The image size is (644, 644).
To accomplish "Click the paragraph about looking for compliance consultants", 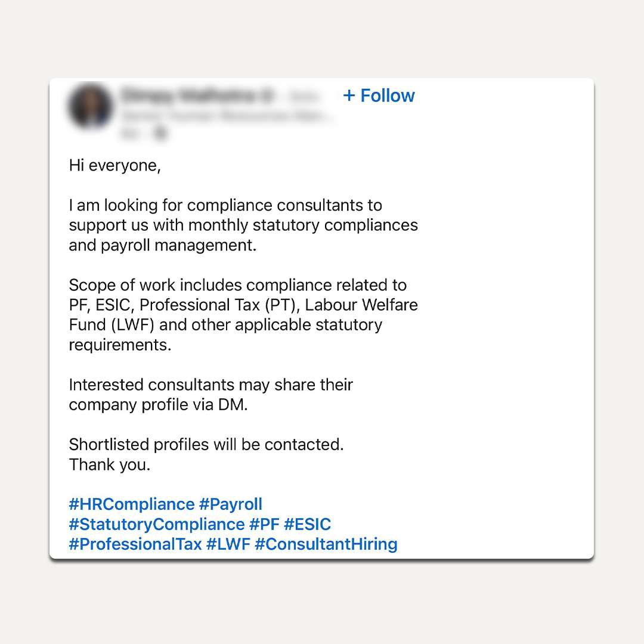I will point(243,225).
